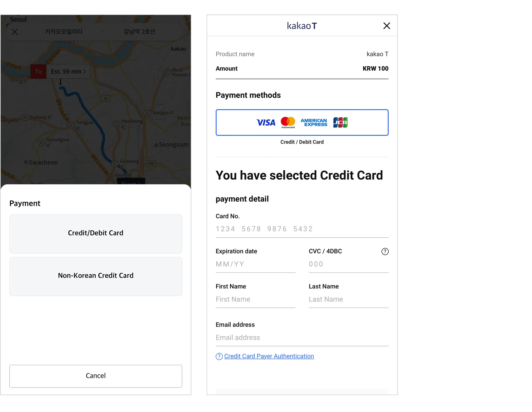This screenshot has height=412, width=532.
Task: Click the Visa logo in payment methods
Action: (x=265, y=123)
